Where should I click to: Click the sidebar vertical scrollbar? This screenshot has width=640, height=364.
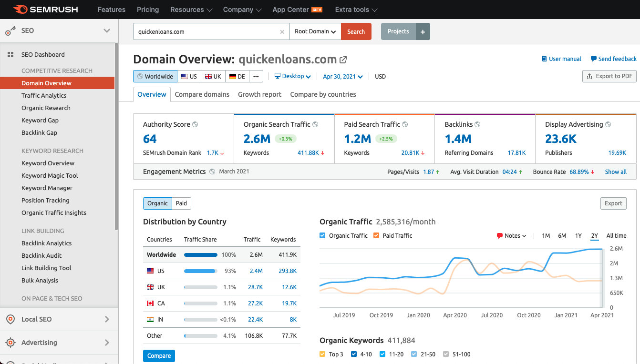point(116,136)
